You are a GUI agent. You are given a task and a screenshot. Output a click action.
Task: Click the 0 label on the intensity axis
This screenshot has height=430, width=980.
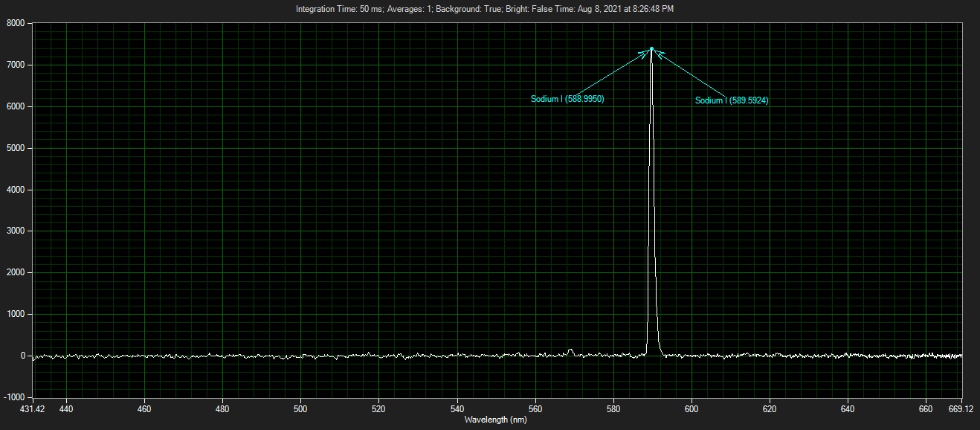coord(22,356)
